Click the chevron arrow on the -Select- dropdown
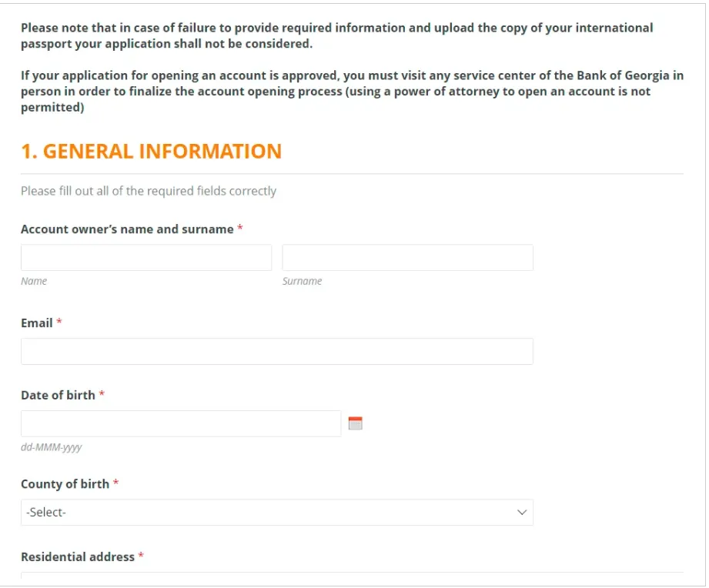Image resolution: width=709 pixels, height=588 pixels. [523, 512]
